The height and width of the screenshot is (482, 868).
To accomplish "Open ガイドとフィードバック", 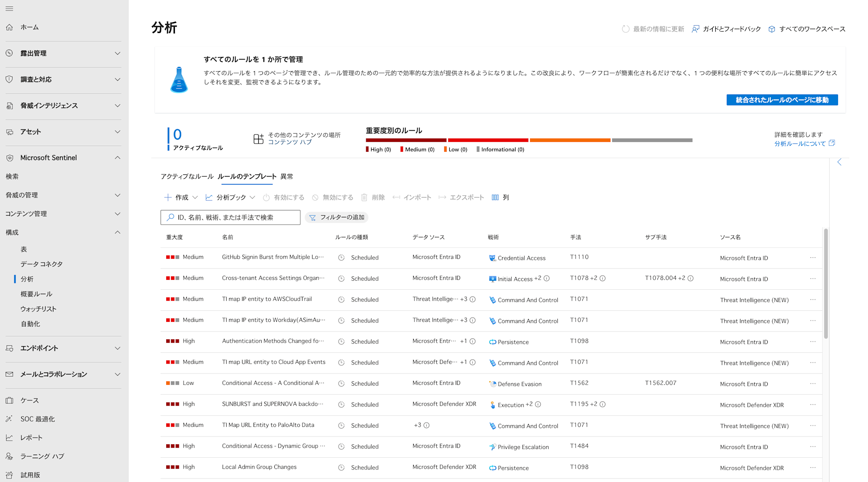I will 726,29.
